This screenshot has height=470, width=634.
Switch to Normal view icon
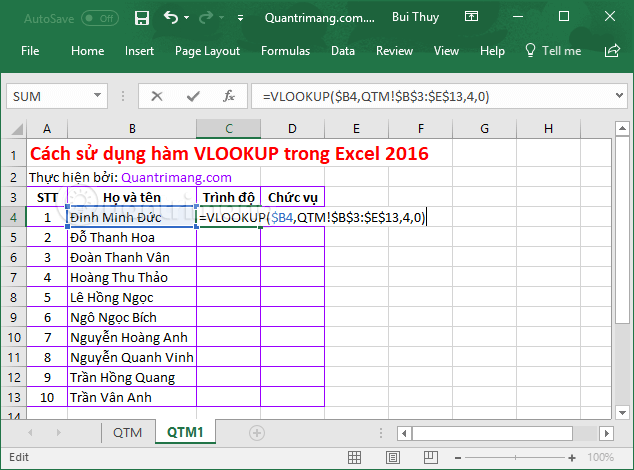(x=354, y=457)
